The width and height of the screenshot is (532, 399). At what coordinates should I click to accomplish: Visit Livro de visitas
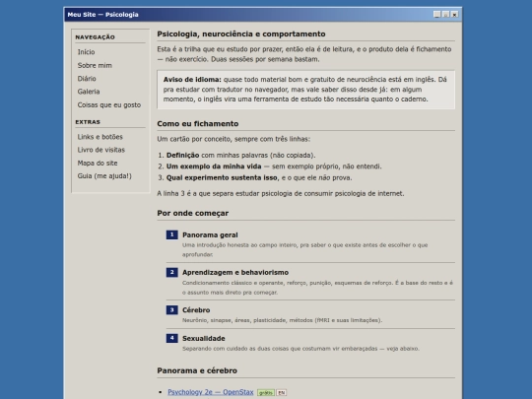[101, 150]
